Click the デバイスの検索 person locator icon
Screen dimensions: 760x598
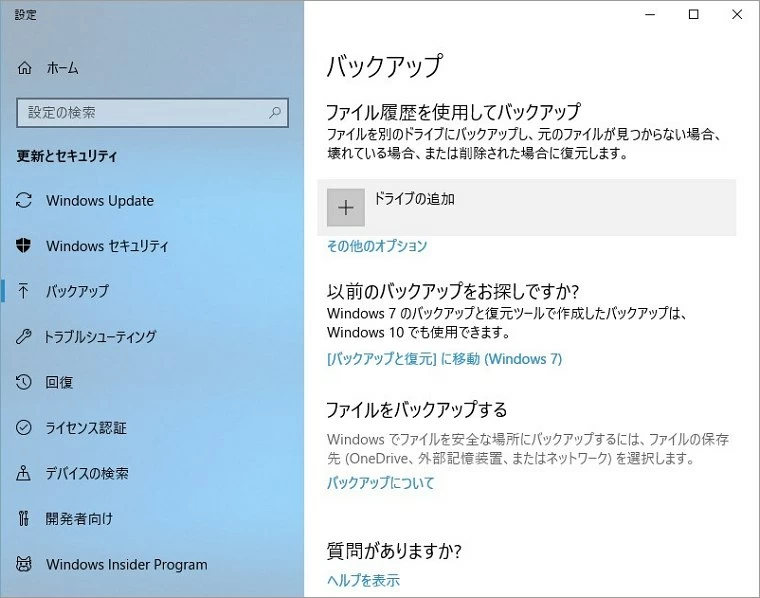pyautogui.click(x=25, y=473)
